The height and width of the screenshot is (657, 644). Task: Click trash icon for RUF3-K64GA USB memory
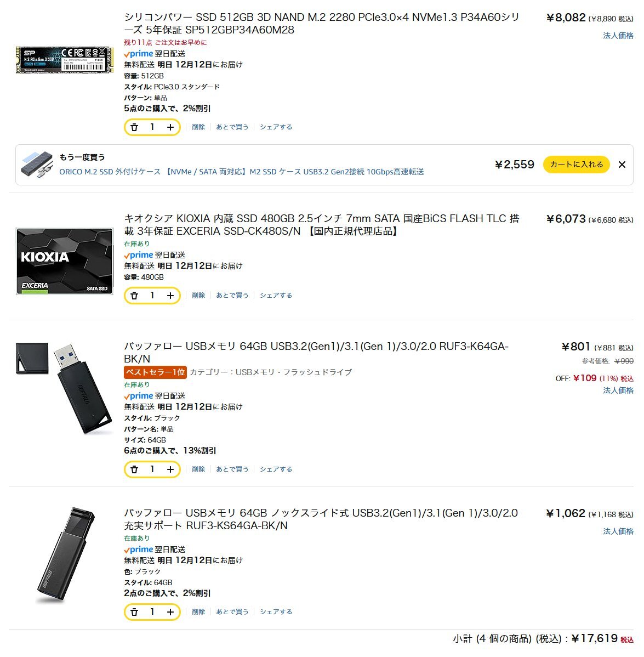click(134, 469)
